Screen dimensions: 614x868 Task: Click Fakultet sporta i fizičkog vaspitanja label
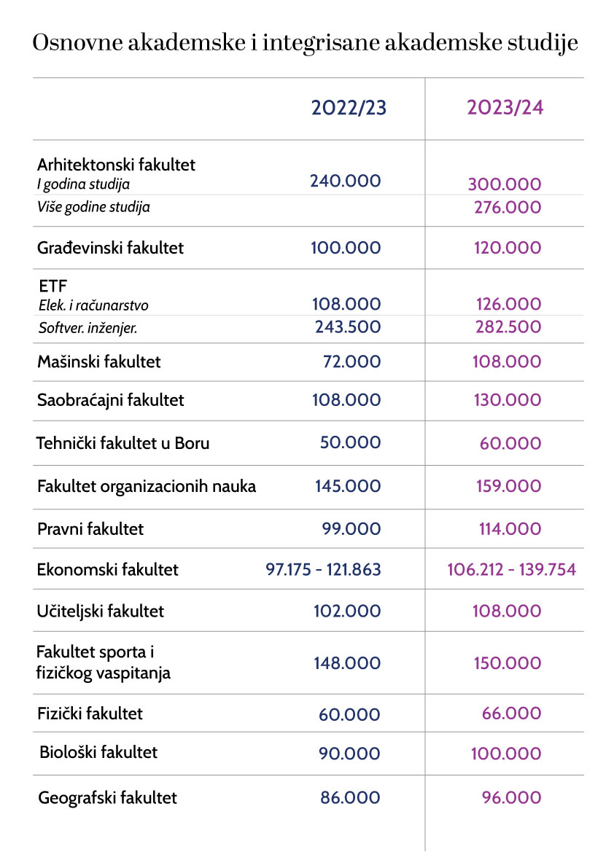point(104,662)
